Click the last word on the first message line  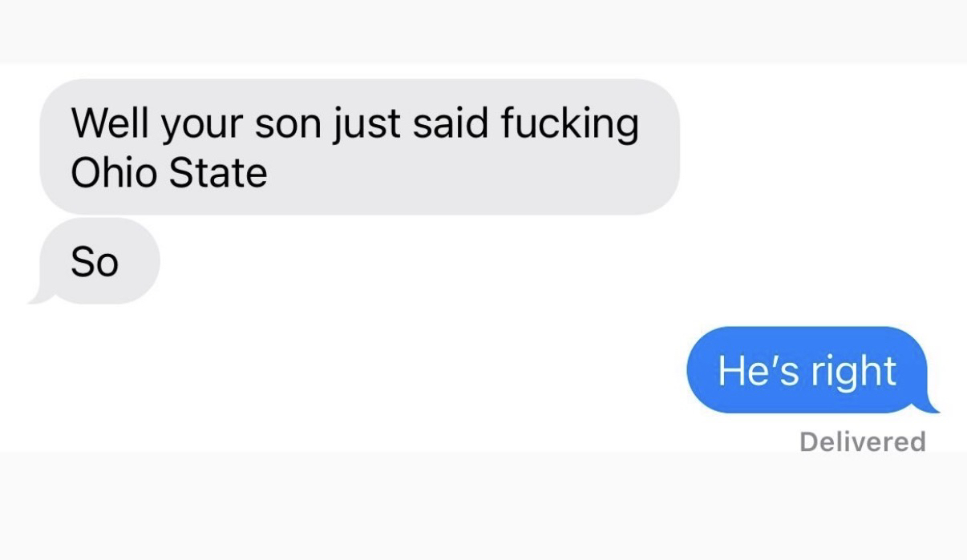pos(569,124)
